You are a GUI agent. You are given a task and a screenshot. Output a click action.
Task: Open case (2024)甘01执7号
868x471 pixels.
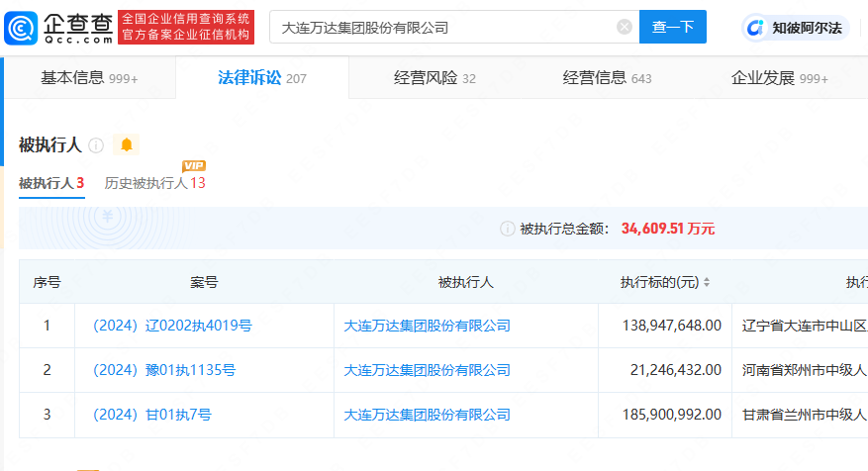tap(151, 415)
